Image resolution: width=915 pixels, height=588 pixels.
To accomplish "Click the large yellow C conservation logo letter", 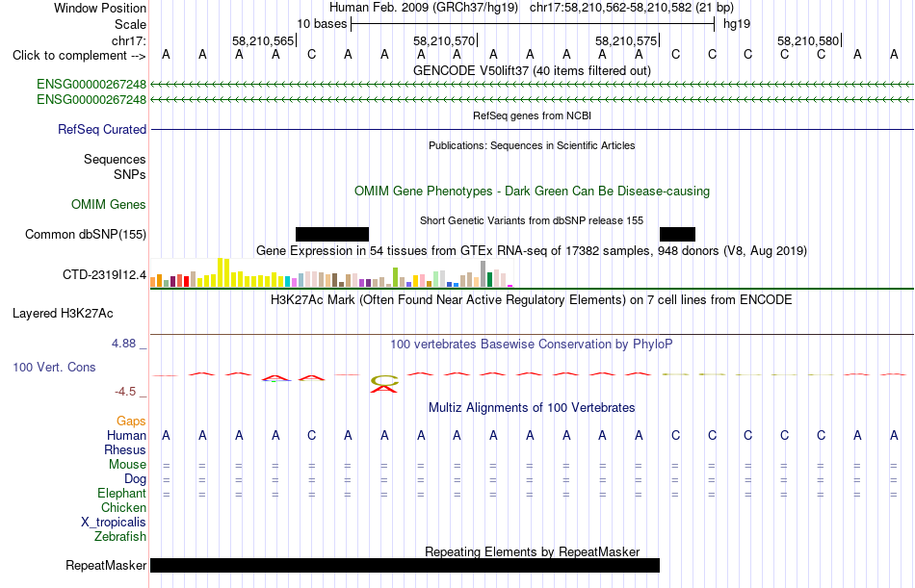I will (x=384, y=381).
